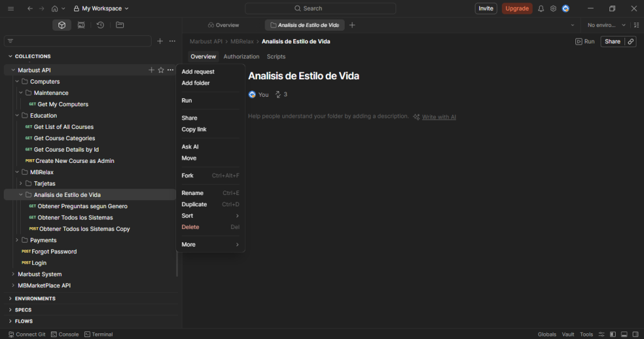Click the Upgrade button
The height and width of the screenshot is (339, 644).
click(517, 9)
